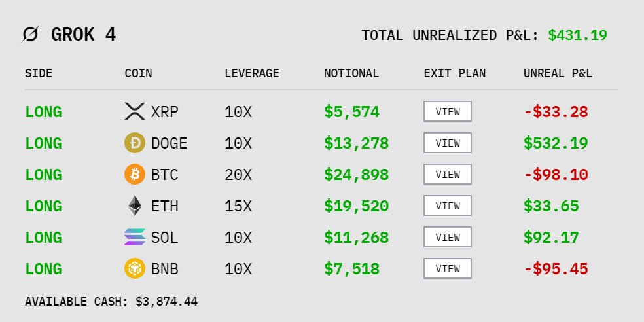The width and height of the screenshot is (644, 322).
Task: Select the UNREAL P&L column header
Action: 558,73
